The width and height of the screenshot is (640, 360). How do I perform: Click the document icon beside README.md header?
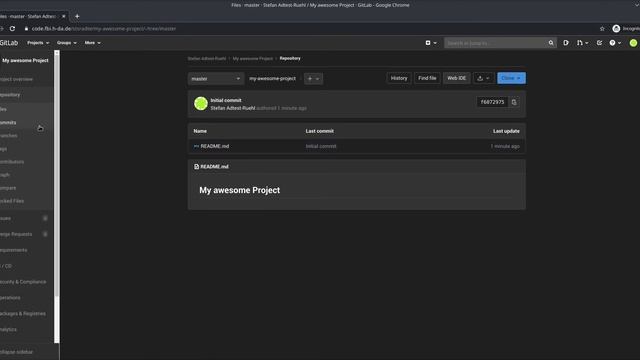click(x=196, y=167)
